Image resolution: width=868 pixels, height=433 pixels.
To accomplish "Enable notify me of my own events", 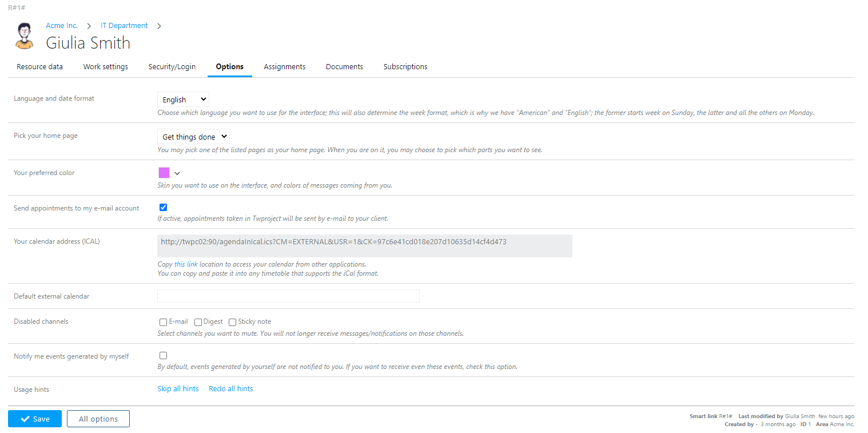I will [164, 356].
